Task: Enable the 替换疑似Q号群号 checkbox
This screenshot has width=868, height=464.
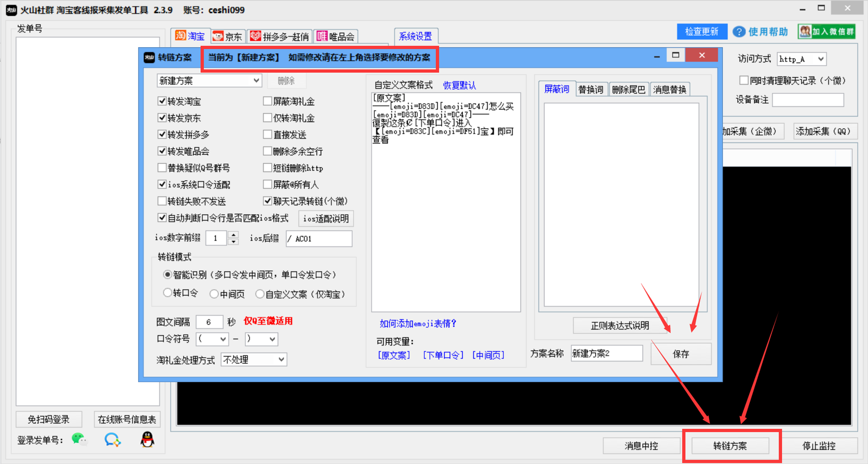Action: click(162, 168)
